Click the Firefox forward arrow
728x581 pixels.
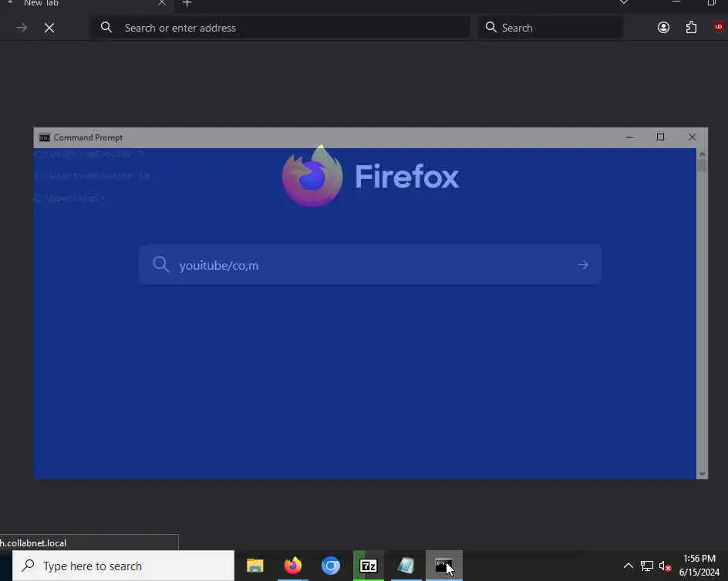22,28
